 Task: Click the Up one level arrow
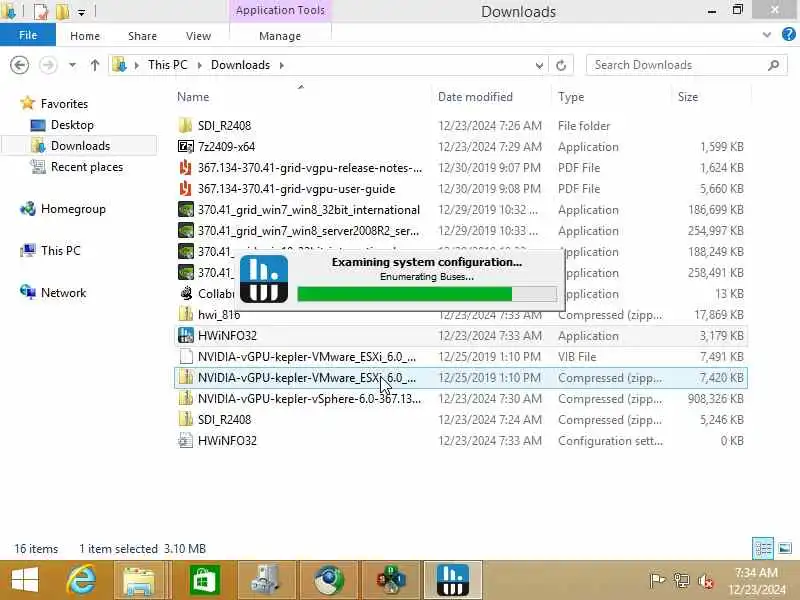click(x=94, y=65)
